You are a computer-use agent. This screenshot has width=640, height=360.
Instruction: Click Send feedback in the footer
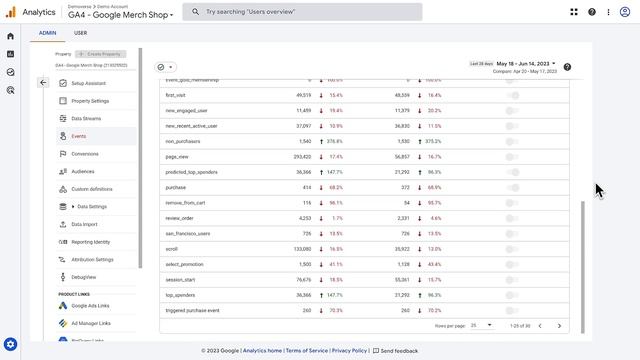pyautogui.click(x=396, y=351)
